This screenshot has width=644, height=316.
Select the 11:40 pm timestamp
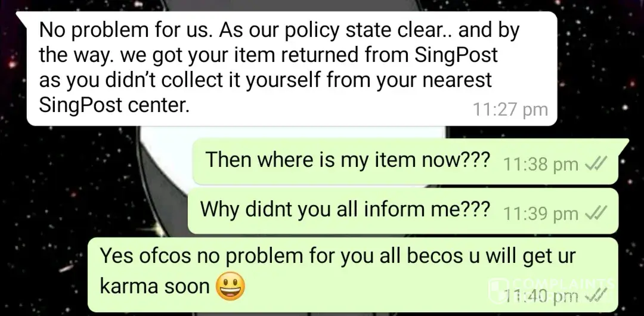coord(540,294)
